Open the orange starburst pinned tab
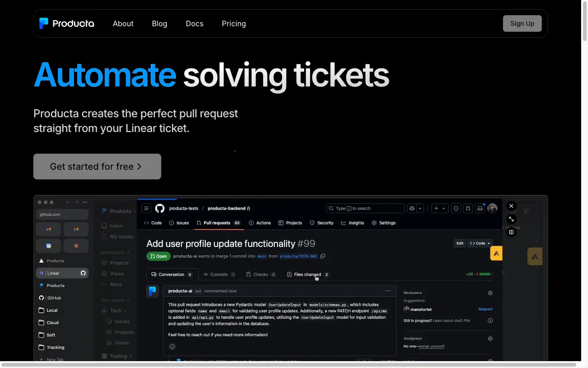Screen dimensions: 588x368 (x=76, y=246)
